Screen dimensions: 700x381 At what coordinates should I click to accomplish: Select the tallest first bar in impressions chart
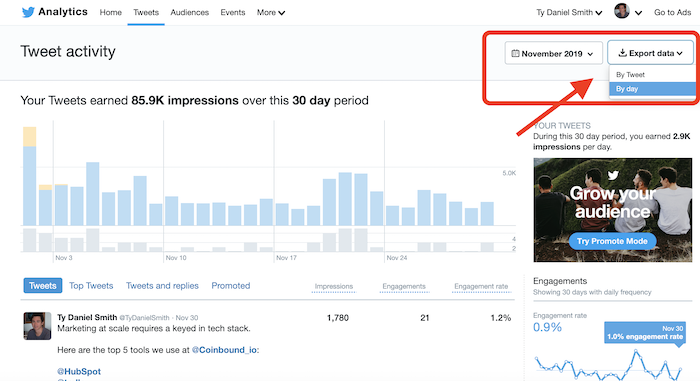[x=29, y=176]
